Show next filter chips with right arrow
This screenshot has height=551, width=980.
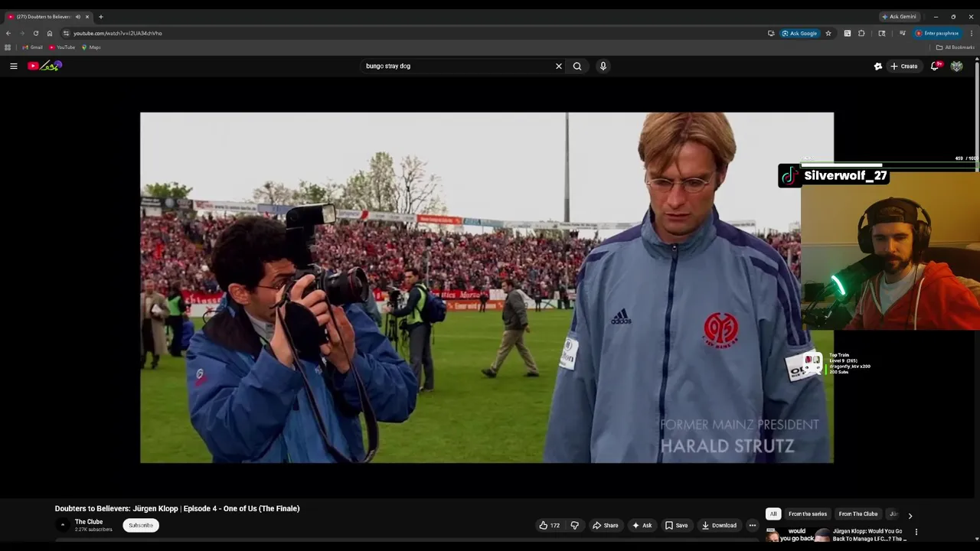tap(910, 515)
